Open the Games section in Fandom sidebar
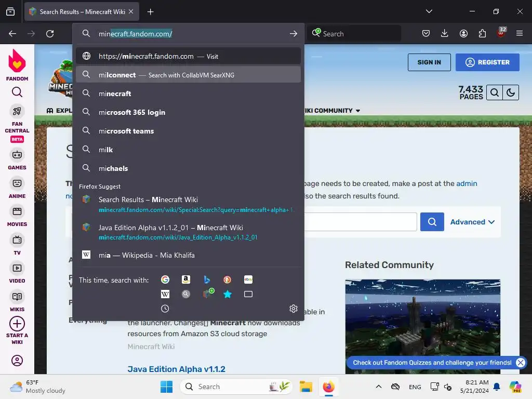The width and height of the screenshot is (532, 399). (x=17, y=159)
